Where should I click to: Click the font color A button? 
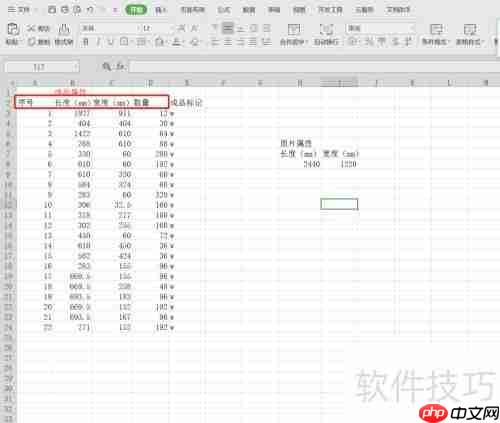177,42
